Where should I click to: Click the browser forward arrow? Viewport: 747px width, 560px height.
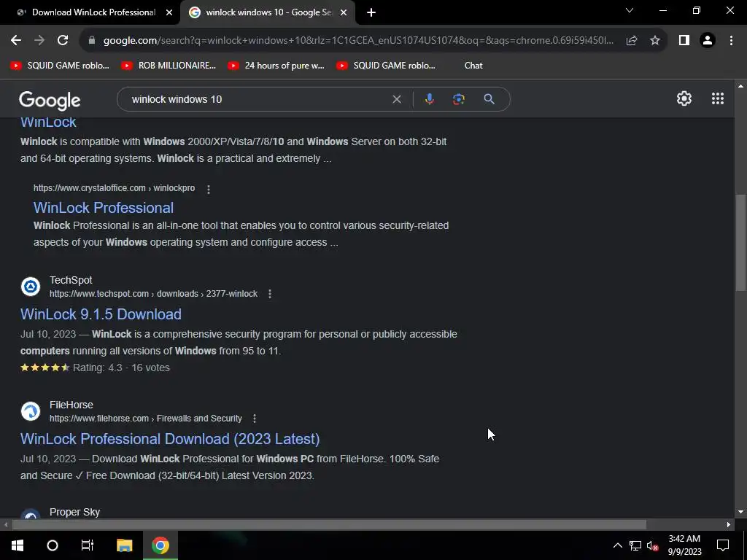coord(39,41)
